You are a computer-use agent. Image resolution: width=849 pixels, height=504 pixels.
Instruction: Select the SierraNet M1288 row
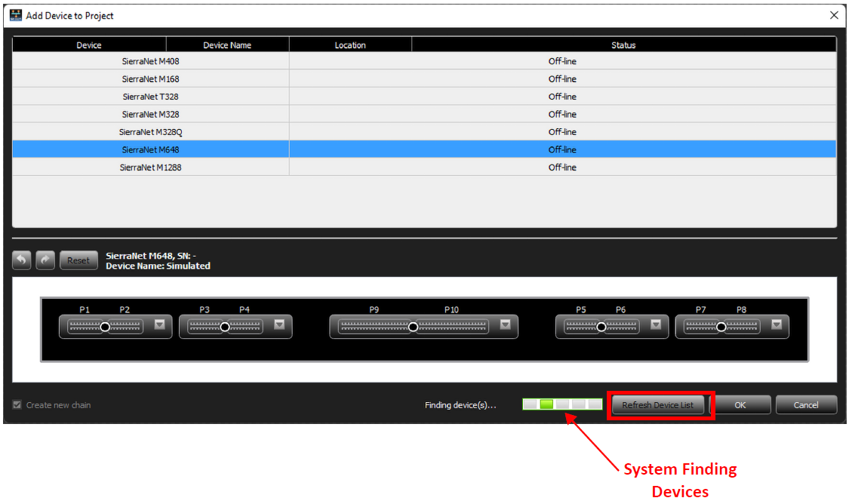(424, 167)
